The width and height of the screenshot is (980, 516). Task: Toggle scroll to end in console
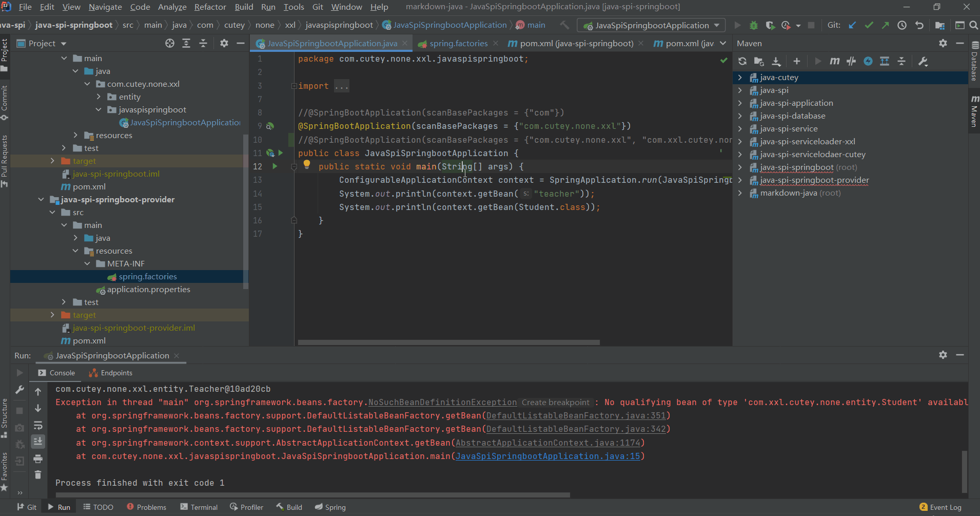click(x=38, y=442)
